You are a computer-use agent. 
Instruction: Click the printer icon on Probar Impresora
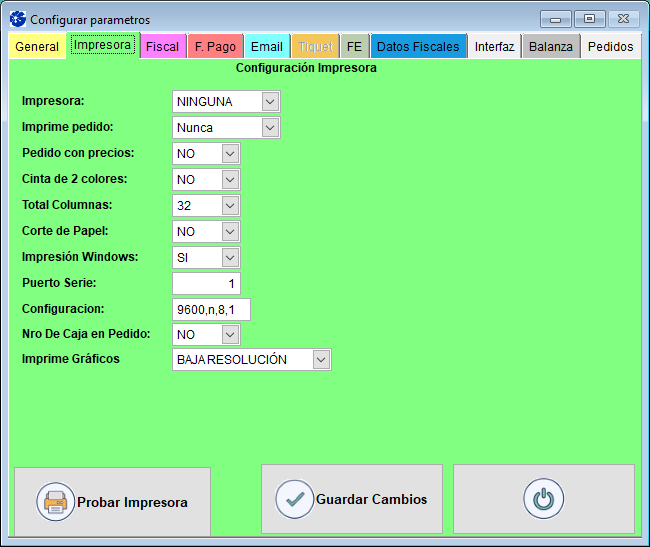click(x=56, y=501)
